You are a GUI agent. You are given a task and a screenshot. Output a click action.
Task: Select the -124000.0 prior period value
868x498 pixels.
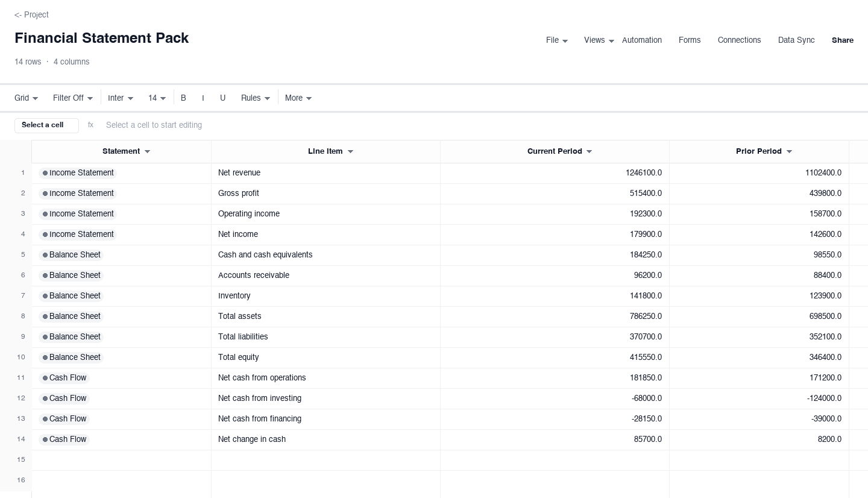click(759, 399)
